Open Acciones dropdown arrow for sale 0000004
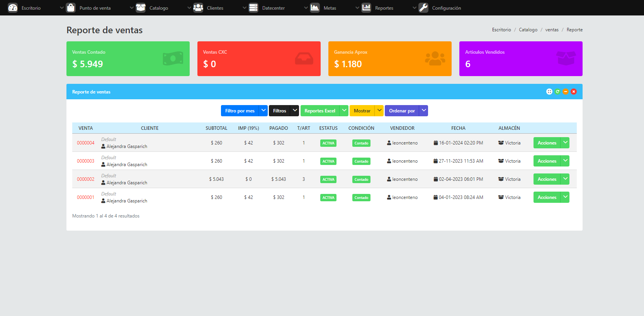The image size is (644, 316). [x=565, y=143]
